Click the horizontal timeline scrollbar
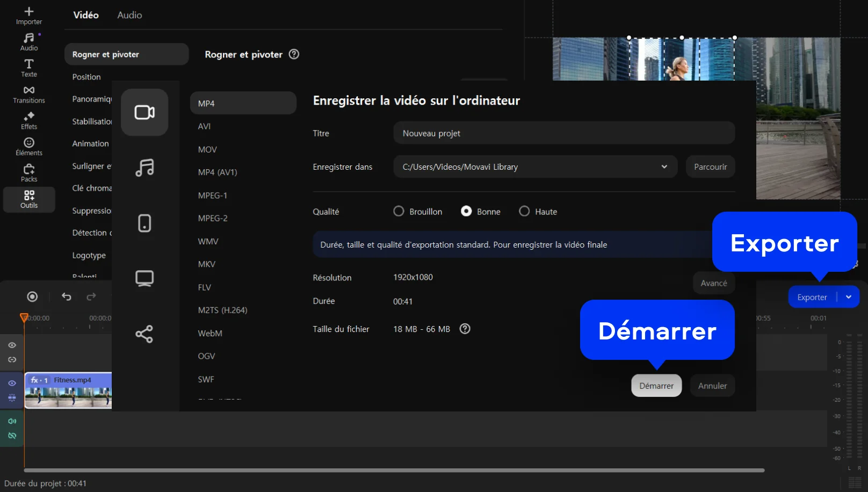The image size is (868, 492). click(394, 470)
